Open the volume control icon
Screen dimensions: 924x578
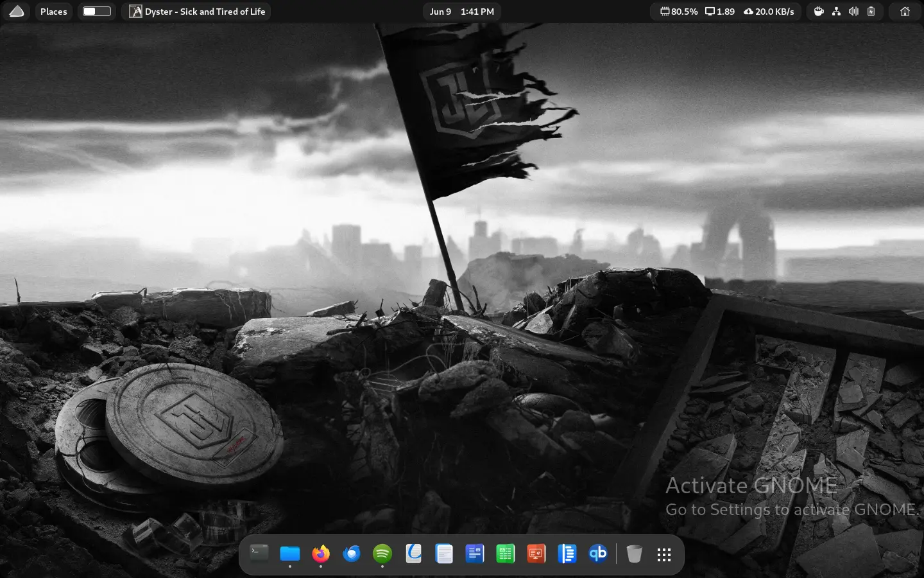pos(853,12)
